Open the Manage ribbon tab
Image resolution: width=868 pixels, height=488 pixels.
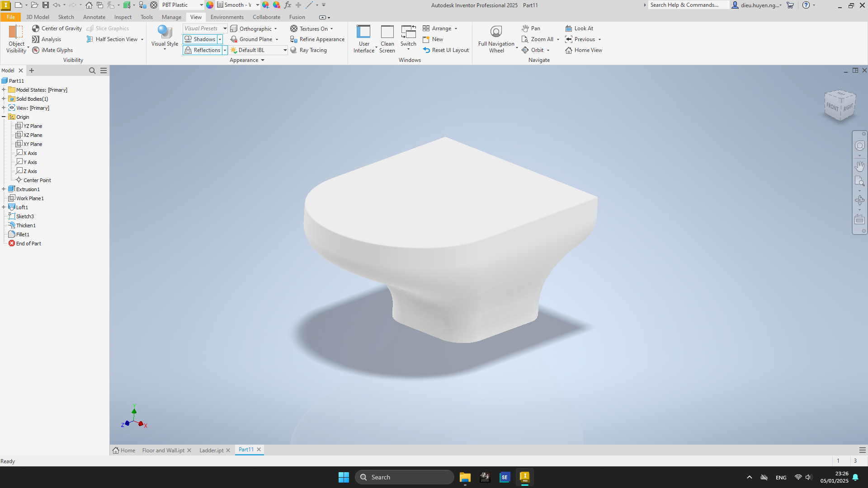[x=171, y=17]
